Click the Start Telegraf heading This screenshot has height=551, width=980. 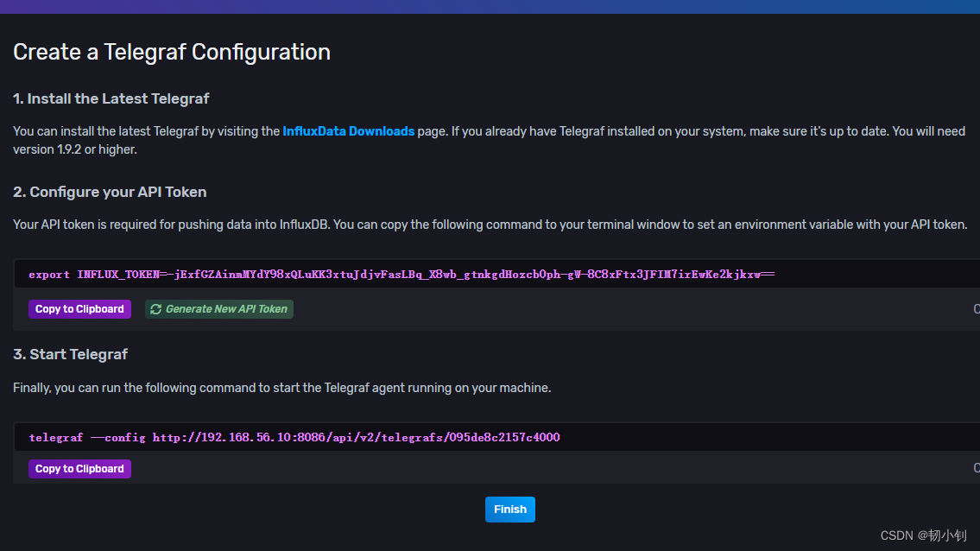click(x=70, y=354)
